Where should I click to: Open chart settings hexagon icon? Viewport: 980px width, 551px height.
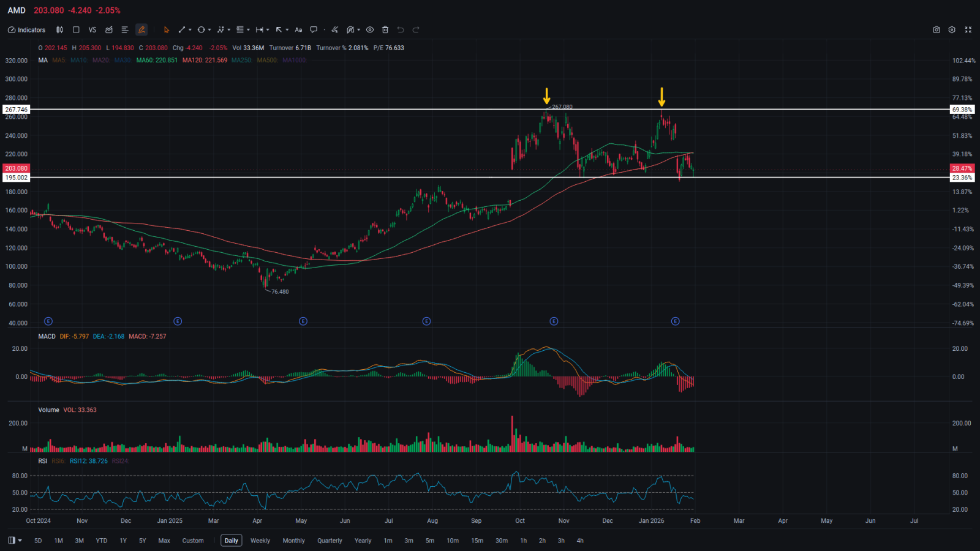click(x=952, y=29)
